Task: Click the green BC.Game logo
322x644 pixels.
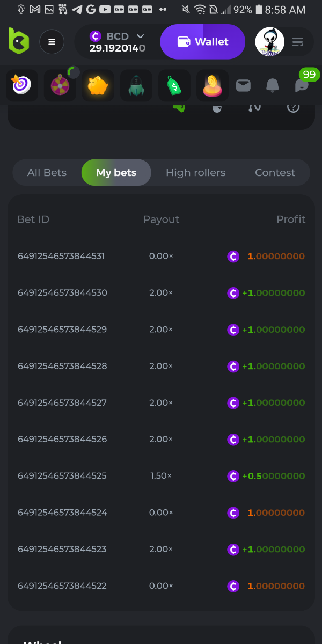Action: pyautogui.click(x=19, y=41)
